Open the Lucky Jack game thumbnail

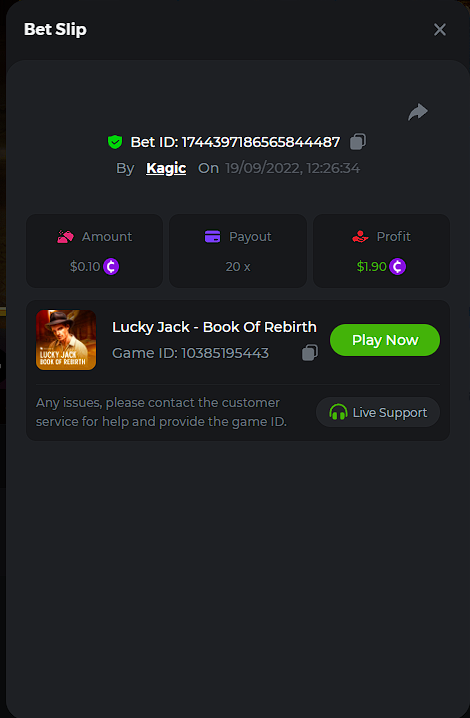66,340
